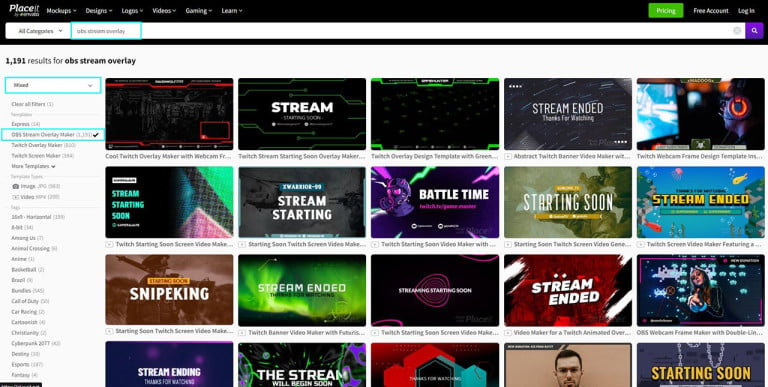Open the Logos menu
Screen dimensions: 768x387
(x=132, y=10)
